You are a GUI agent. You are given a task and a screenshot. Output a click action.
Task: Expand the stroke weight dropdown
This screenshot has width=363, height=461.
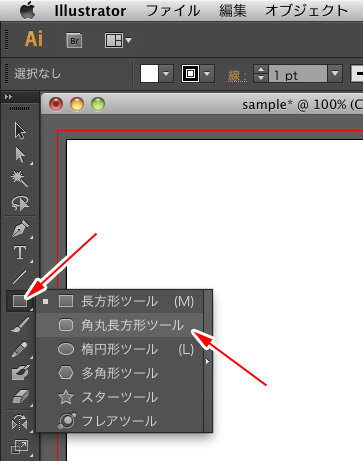335,73
